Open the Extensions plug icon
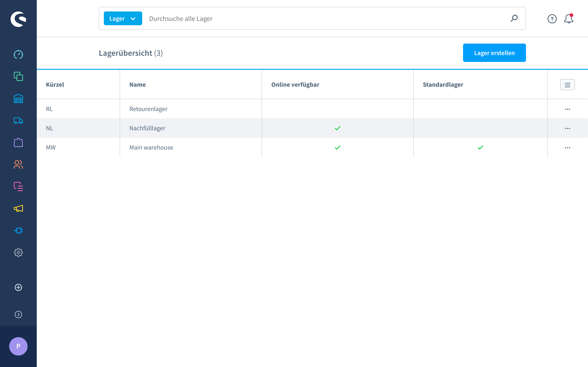Image resolution: width=588 pixels, height=367 pixels. pos(18,230)
